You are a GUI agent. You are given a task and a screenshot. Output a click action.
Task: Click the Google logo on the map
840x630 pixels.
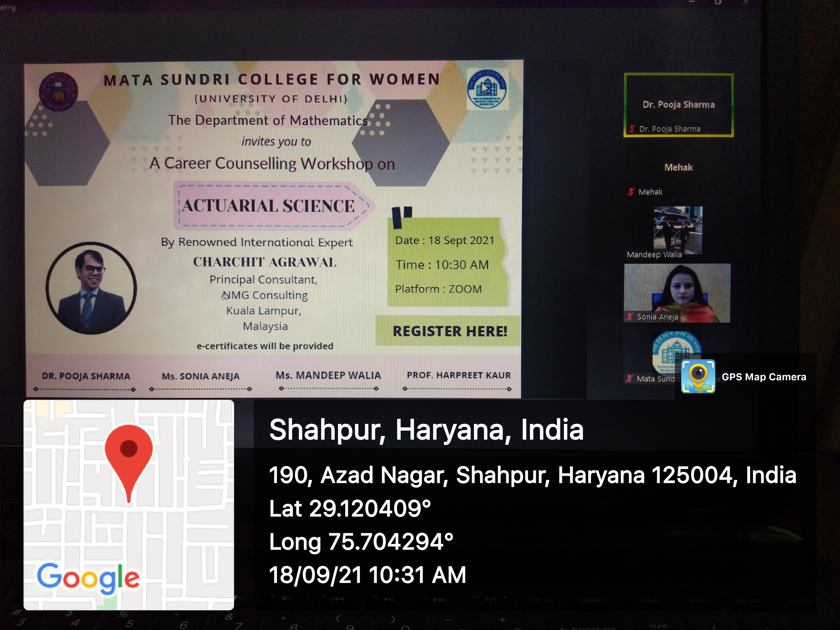pyautogui.click(x=88, y=578)
